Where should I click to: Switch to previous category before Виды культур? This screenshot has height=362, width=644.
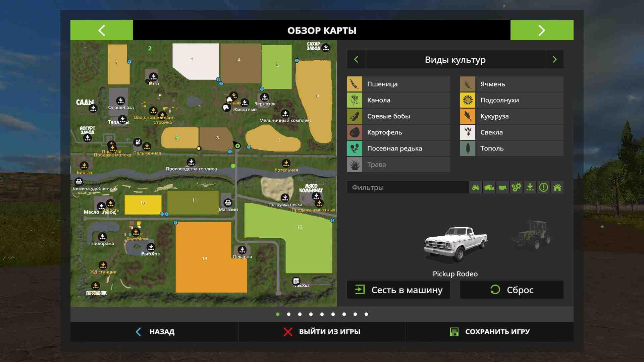pos(356,60)
